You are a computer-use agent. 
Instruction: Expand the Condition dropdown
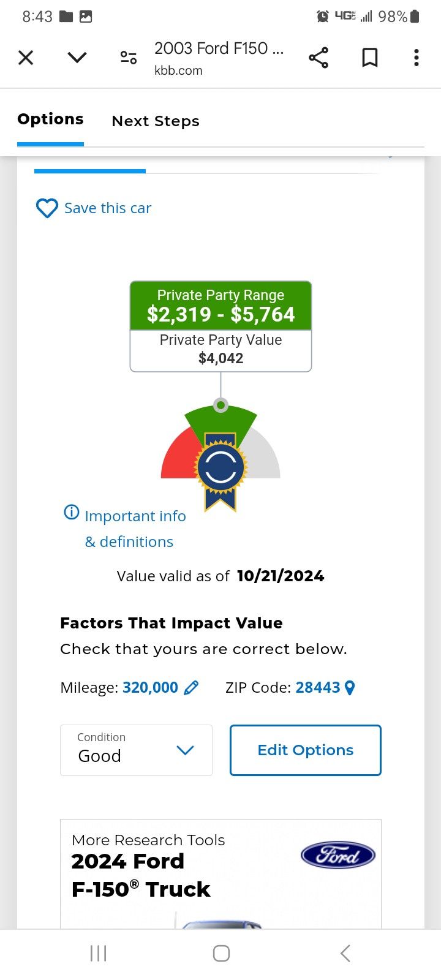(136, 750)
